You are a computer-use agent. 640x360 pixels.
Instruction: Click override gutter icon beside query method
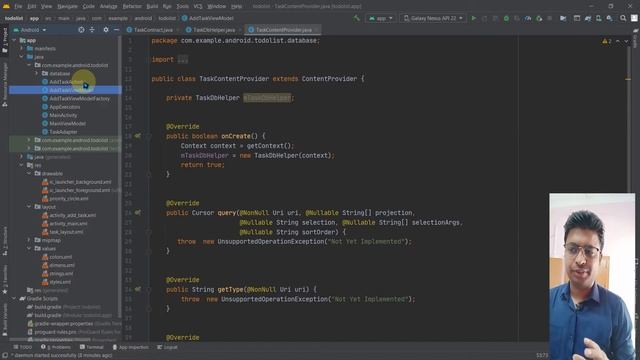[x=138, y=213]
